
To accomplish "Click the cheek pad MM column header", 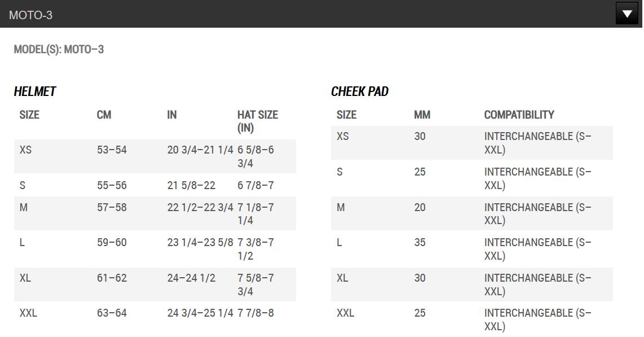I will 422,115.
